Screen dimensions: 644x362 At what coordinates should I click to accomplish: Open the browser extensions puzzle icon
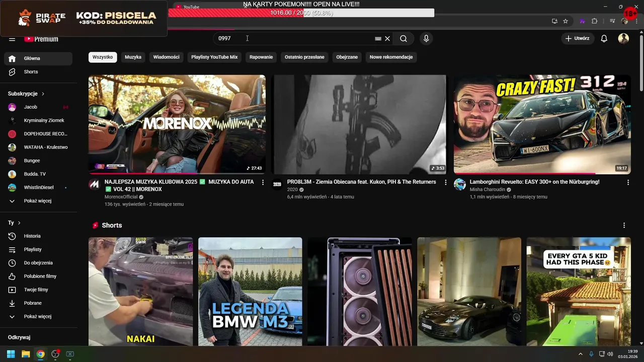[594, 21]
